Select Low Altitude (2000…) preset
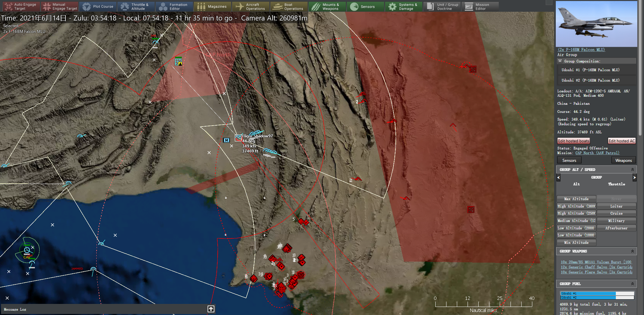This screenshot has width=644, height=315. [576, 228]
